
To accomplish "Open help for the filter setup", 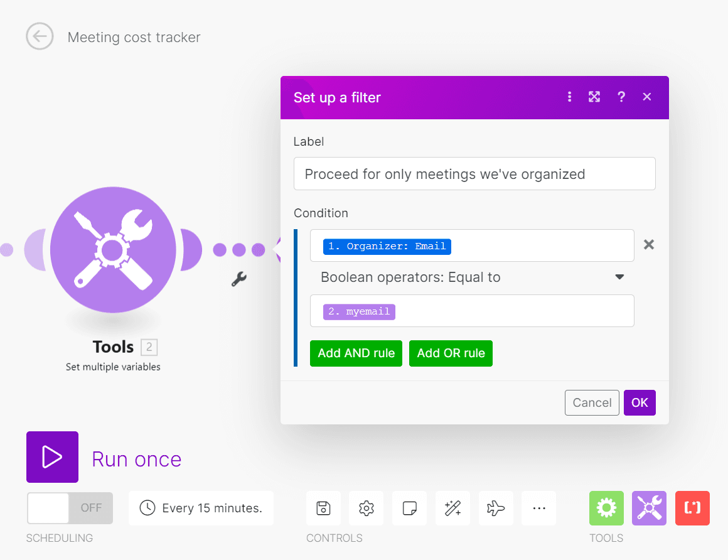I will pyautogui.click(x=621, y=97).
